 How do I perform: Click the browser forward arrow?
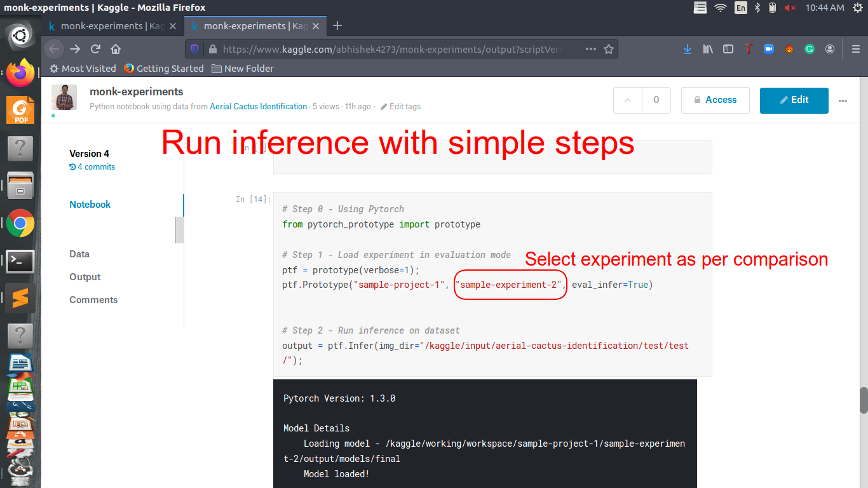[75, 49]
